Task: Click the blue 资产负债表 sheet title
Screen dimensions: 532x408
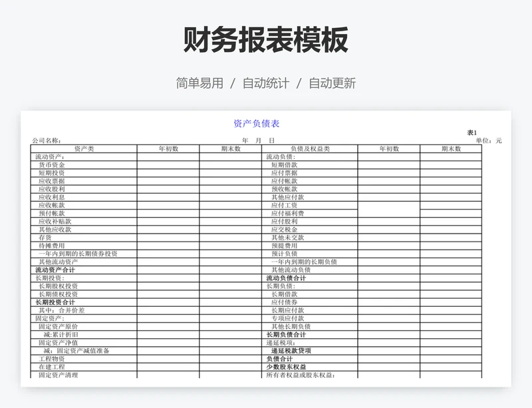Action: (x=257, y=123)
